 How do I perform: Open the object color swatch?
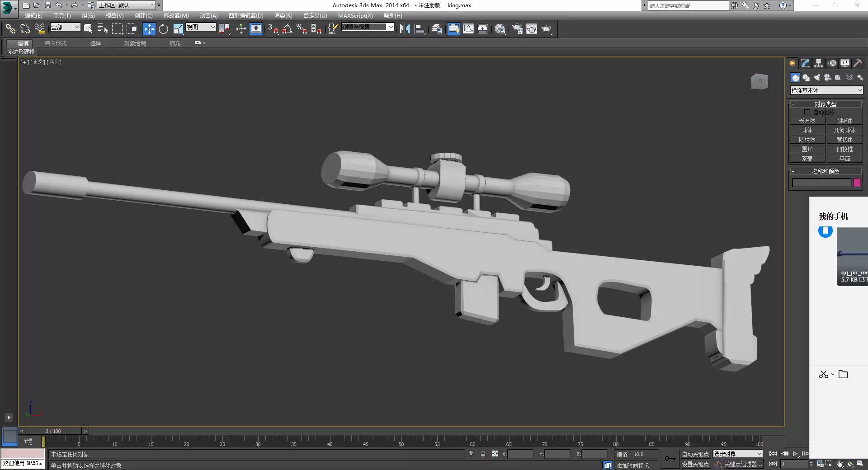pyautogui.click(x=857, y=183)
